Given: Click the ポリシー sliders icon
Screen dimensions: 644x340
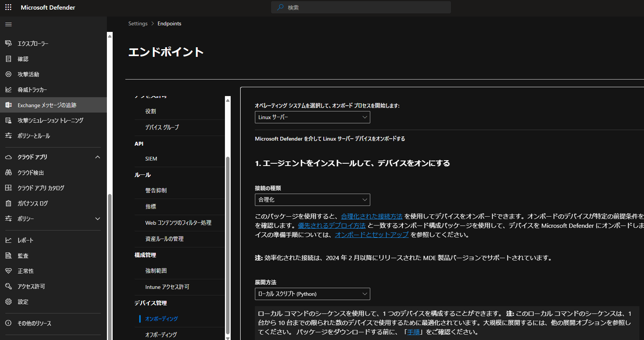Looking at the screenshot, I should coord(8,219).
